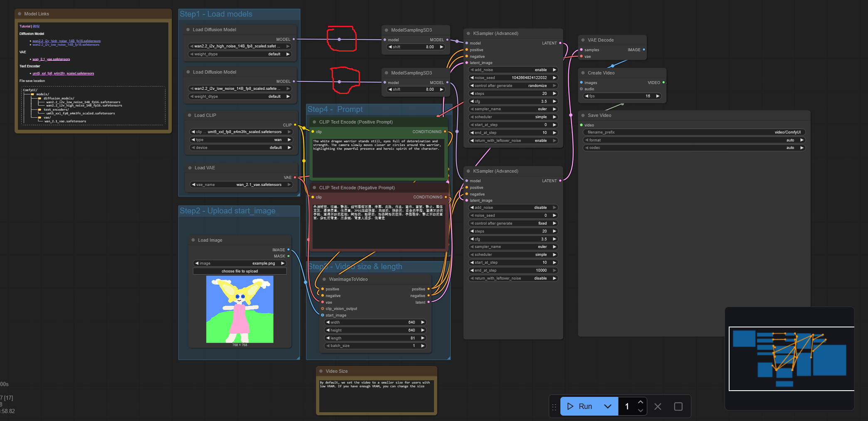This screenshot has width=868, height=421.
Task: Collapse the VAE Decode node via its title dot
Action: click(x=583, y=40)
